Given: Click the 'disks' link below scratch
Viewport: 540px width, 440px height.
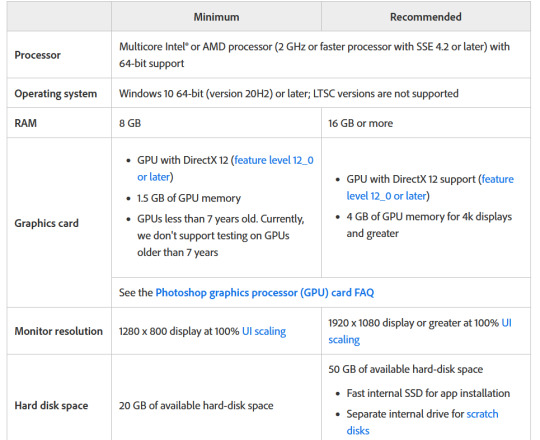Looking at the screenshot, I should [358, 431].
